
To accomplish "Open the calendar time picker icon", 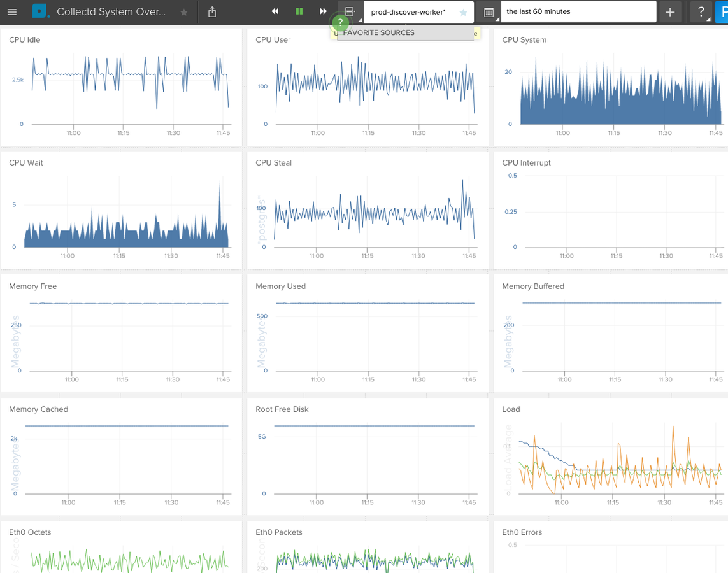I will 489,12.
